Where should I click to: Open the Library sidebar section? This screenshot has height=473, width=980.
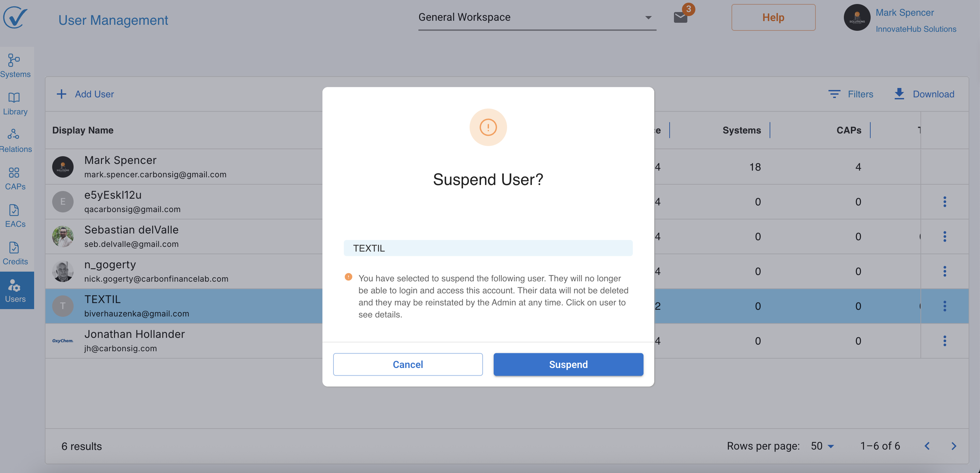(15, 103)
